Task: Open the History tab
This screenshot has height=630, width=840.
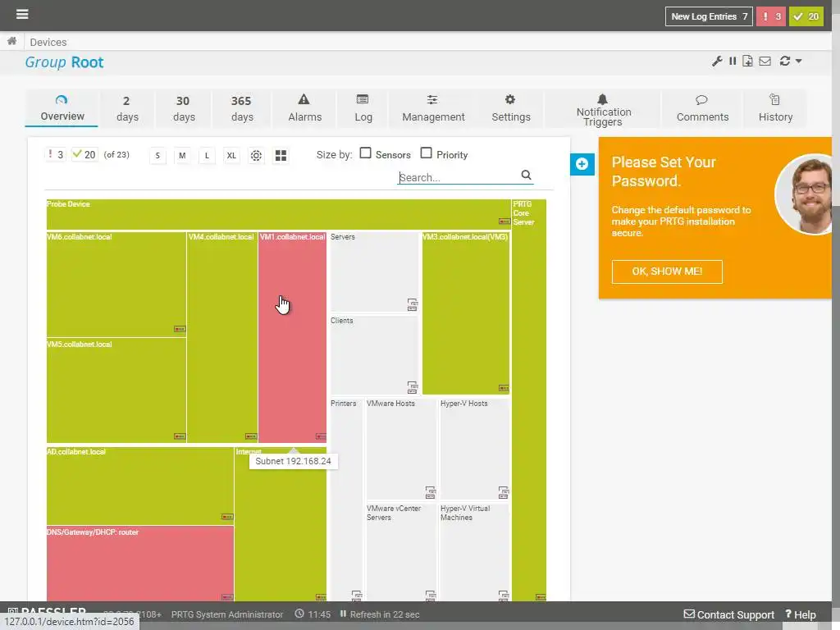Action: (775, 109)
